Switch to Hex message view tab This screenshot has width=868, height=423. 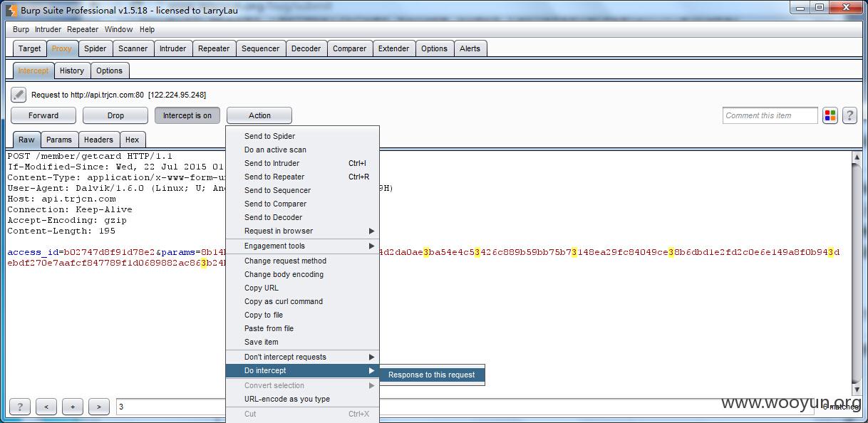coord(133,140)
